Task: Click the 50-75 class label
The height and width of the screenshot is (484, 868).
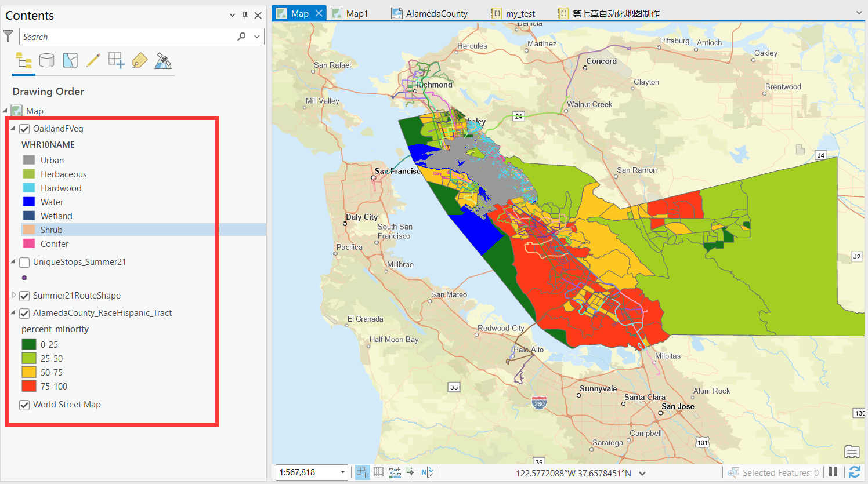Action: pyautogui.click(x=52, y=373)
